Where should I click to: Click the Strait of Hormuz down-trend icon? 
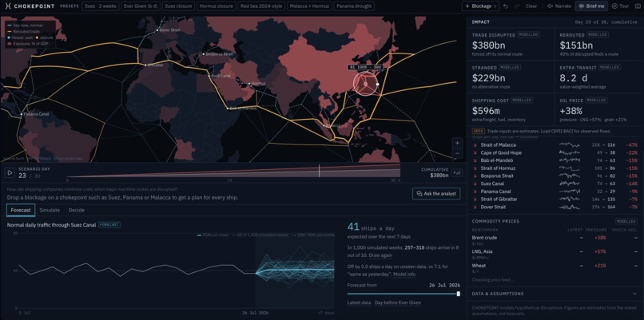(x=475, y=168)
